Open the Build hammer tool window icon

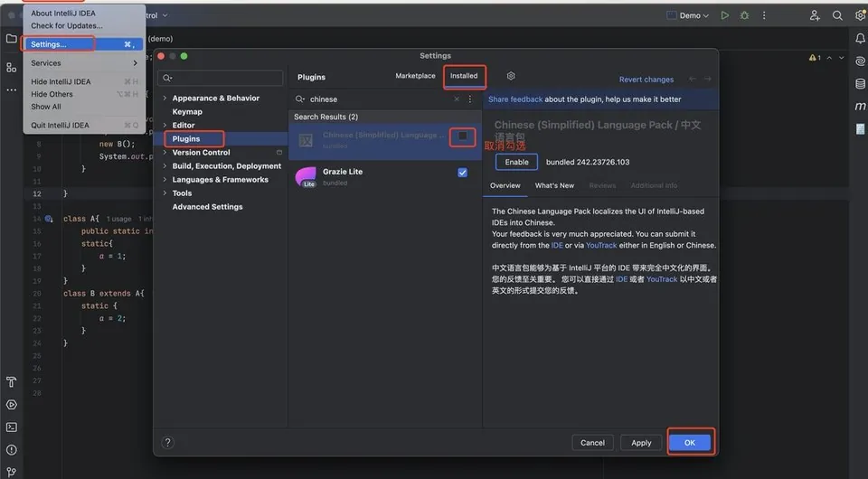11,382
